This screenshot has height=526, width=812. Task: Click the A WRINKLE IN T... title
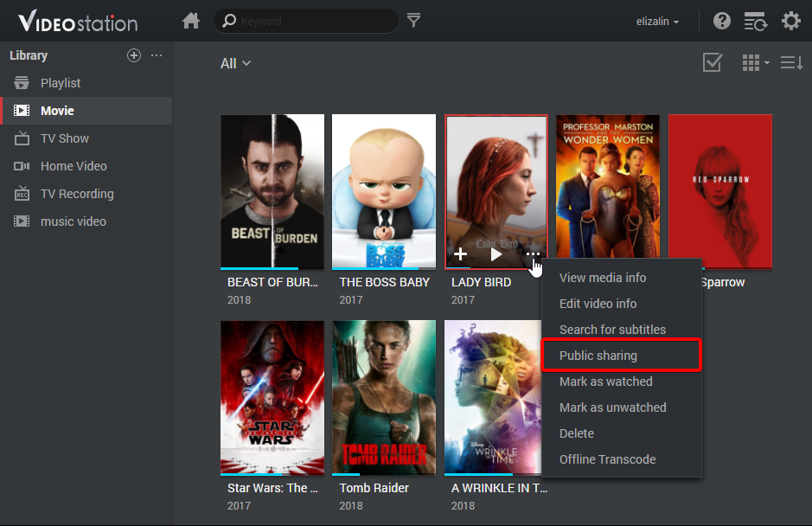tap(499, 488)
